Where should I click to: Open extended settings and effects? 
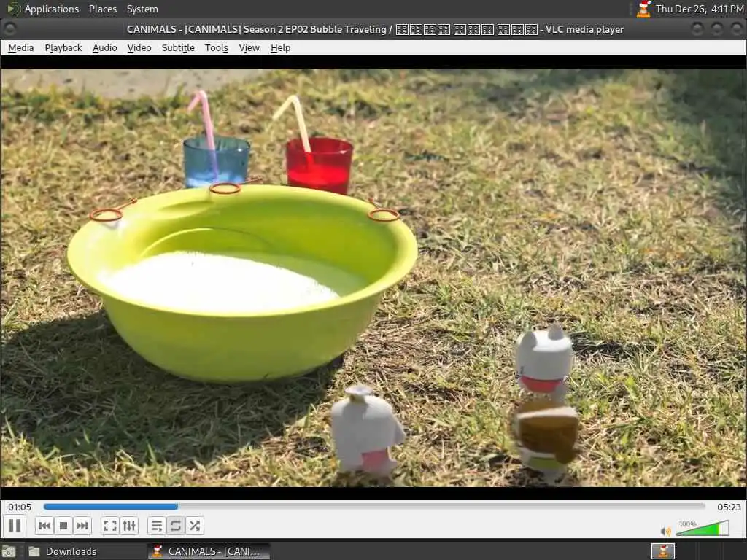[x=129, y=526]
